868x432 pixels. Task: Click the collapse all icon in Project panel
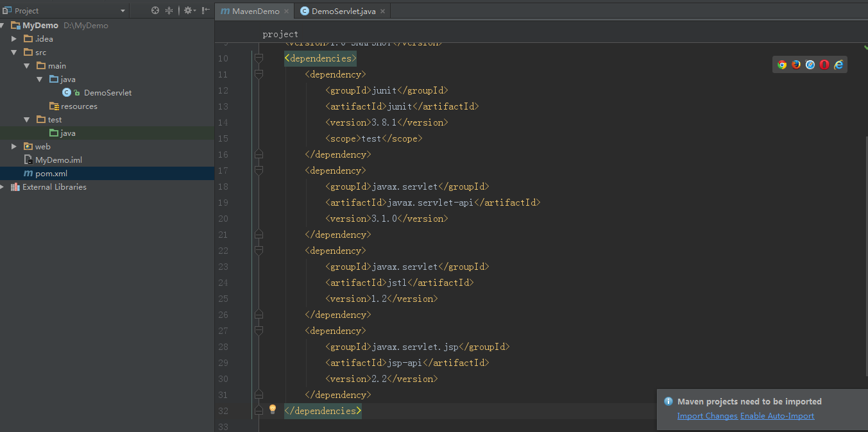tap(169, 10)
